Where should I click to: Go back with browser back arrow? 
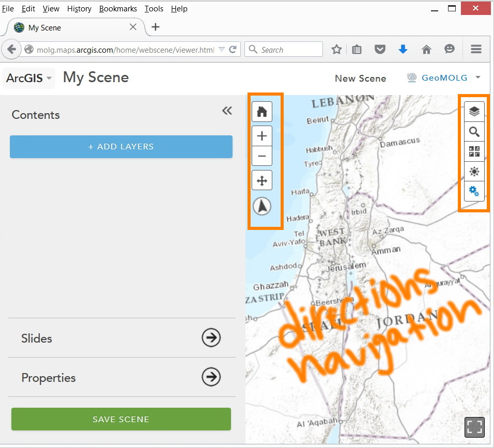[12, 50]
